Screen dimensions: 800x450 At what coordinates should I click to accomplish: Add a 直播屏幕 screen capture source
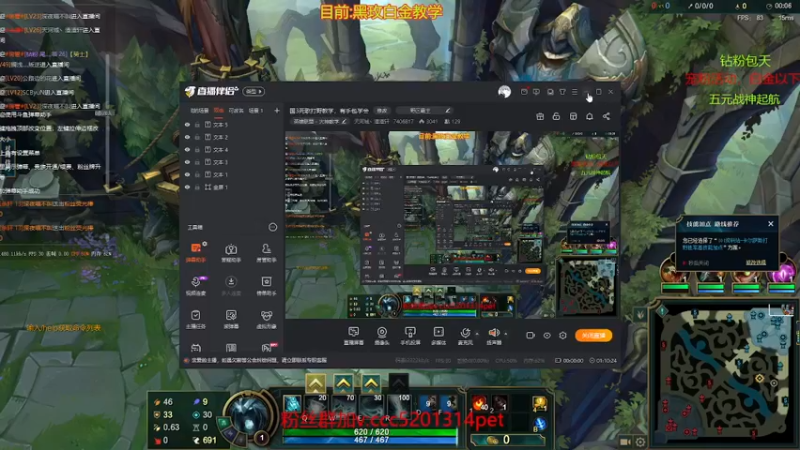[x=354, y=336]
